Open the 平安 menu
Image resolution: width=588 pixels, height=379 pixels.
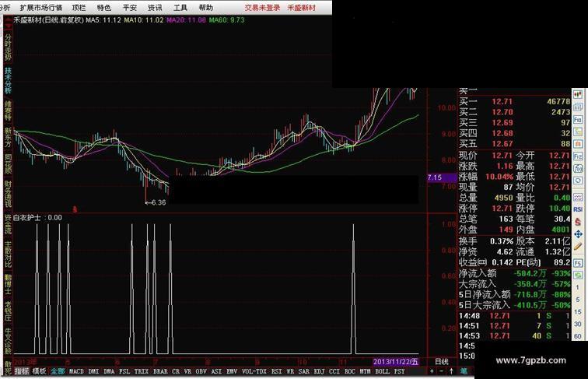(130, 8)
